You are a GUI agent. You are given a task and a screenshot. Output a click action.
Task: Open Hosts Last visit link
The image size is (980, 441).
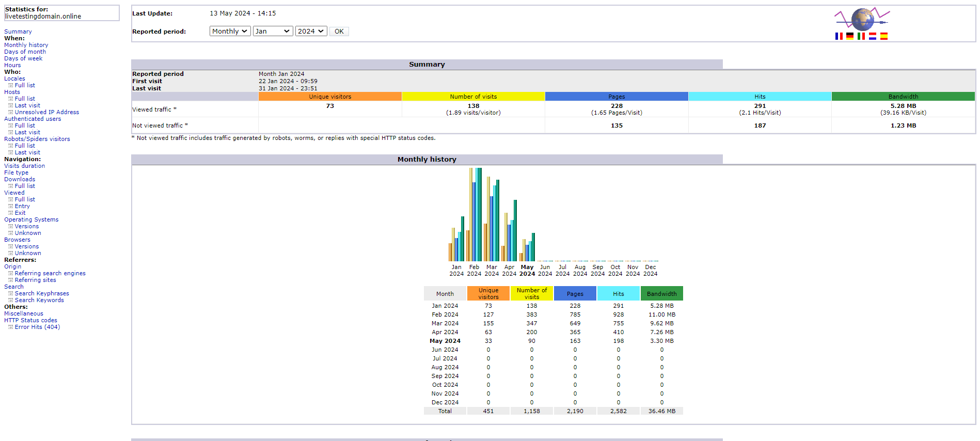(x=27, y=105)
